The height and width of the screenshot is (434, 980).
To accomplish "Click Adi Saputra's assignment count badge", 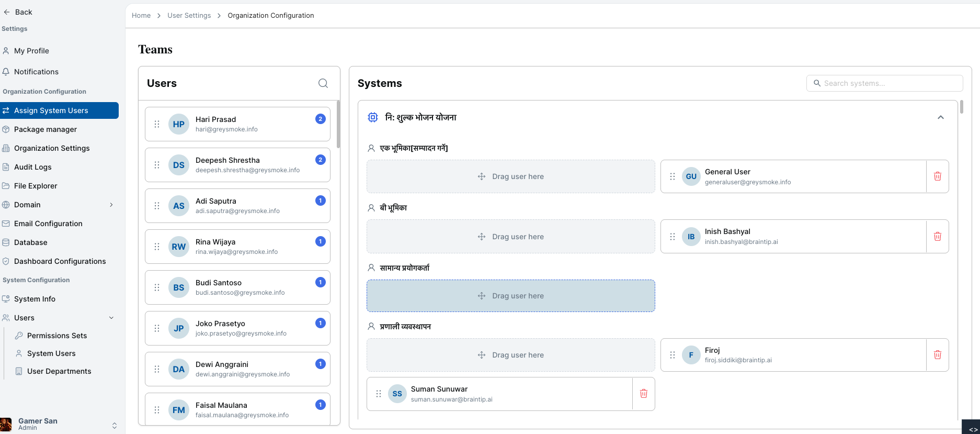I will pos(321,201).
